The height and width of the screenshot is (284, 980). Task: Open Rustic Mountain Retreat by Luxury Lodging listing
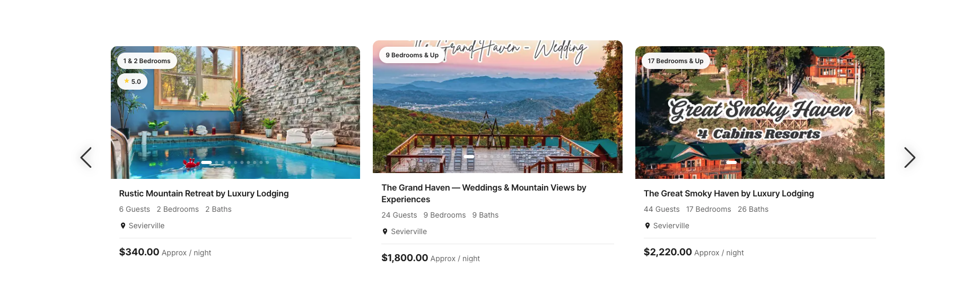coord(204,194)
